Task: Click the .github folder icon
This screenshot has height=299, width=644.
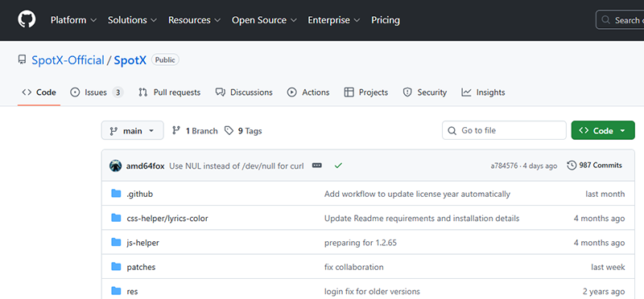Action: click(x=116, y=194)
